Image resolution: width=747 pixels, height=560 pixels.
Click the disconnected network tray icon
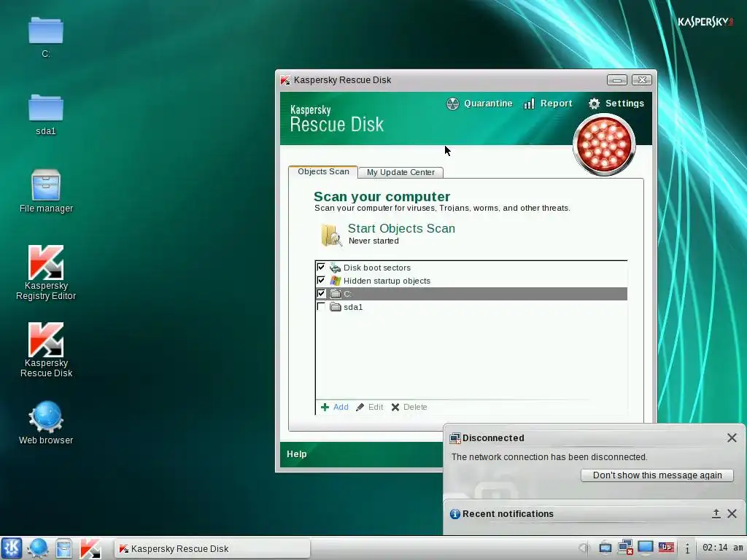point(625,548)
